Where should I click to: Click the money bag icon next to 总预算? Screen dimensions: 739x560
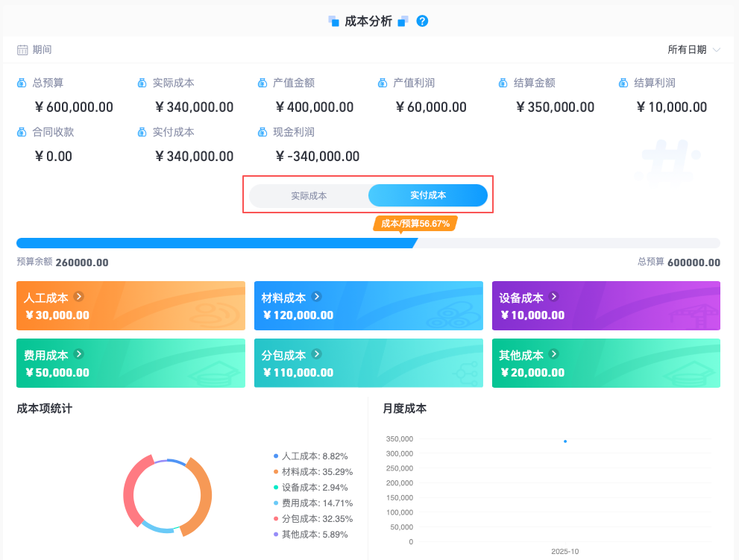click(22, 83)
